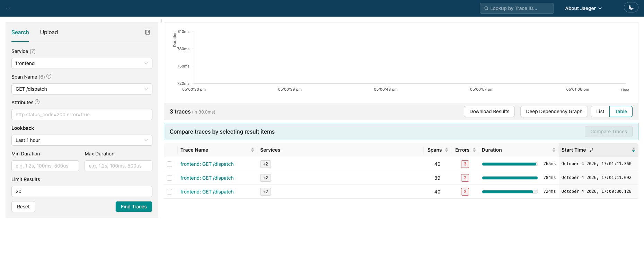Click duration bar of 765ms trace
This screenshot has width=644, height=270.
tap(510, 164)
